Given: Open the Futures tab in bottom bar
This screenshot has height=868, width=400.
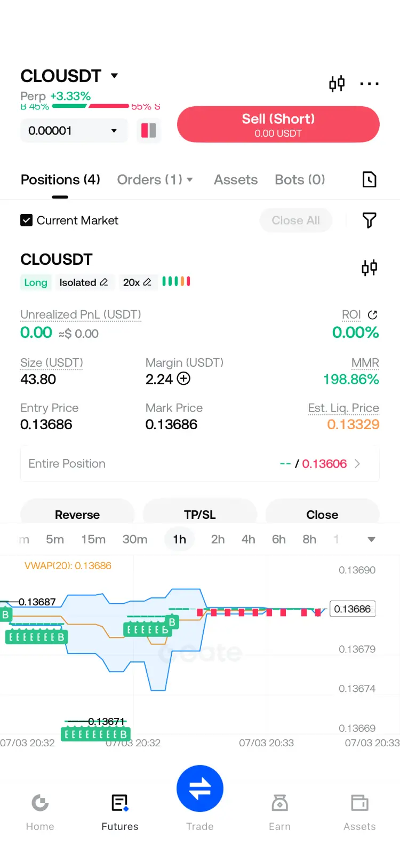Looking at the screenshot, I should (120, 812).
